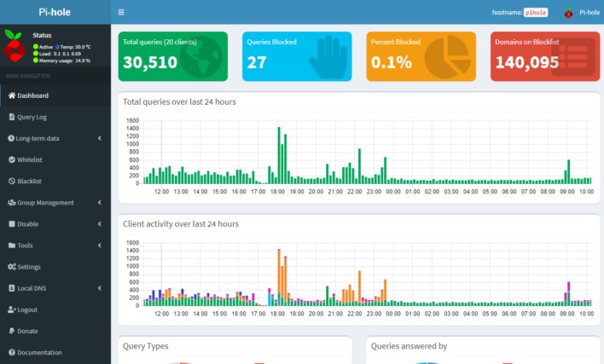Click the Donate PayPal icon

pyautogui.click(x=11, y=331)
